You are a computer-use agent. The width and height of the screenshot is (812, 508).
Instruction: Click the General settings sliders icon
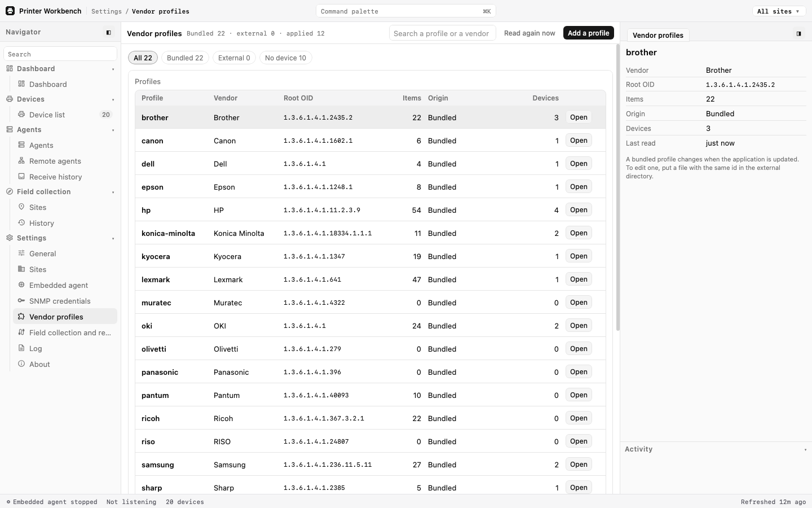[x=21, y=253]
